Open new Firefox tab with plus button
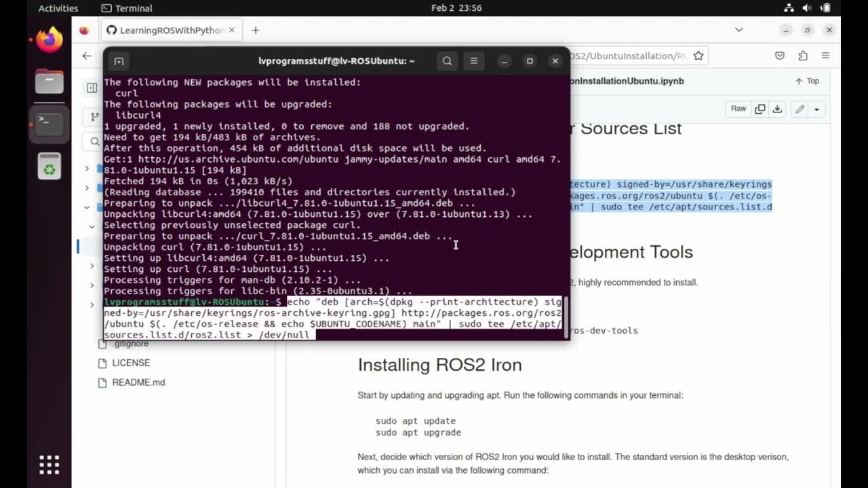Viewport: 868px width, 488px height. pos(256,30)
